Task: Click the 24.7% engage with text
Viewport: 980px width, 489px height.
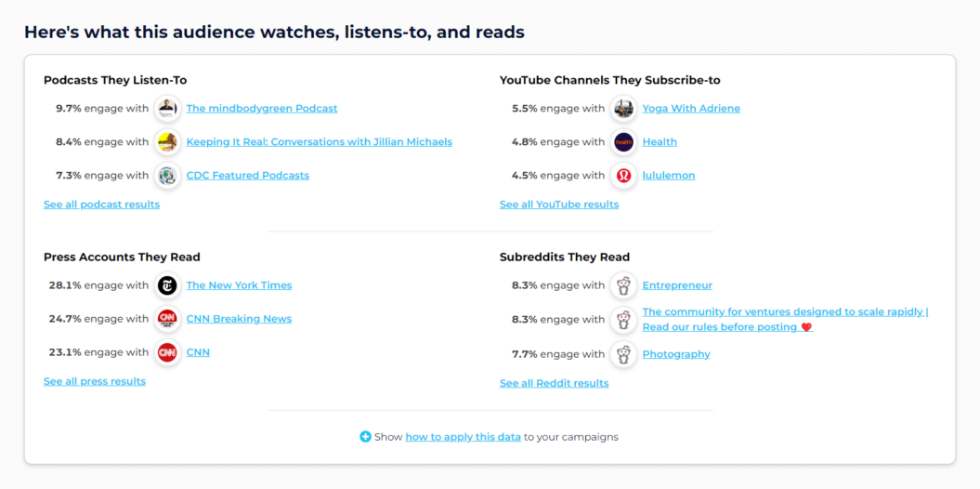Action: click(x=98, y=319)
